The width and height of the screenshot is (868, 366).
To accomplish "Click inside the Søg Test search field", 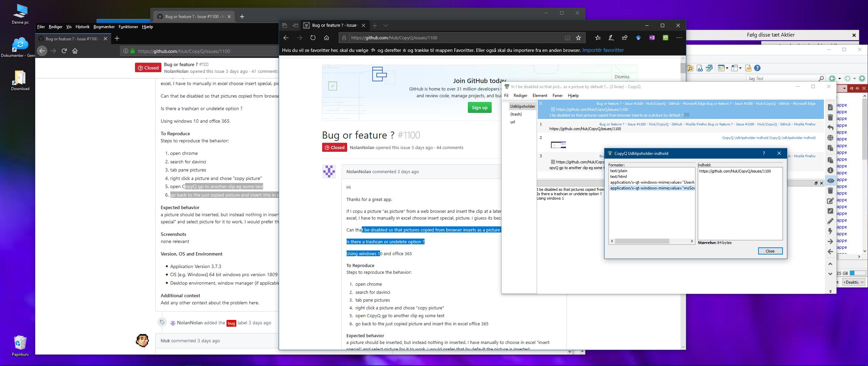I will 780,78.
